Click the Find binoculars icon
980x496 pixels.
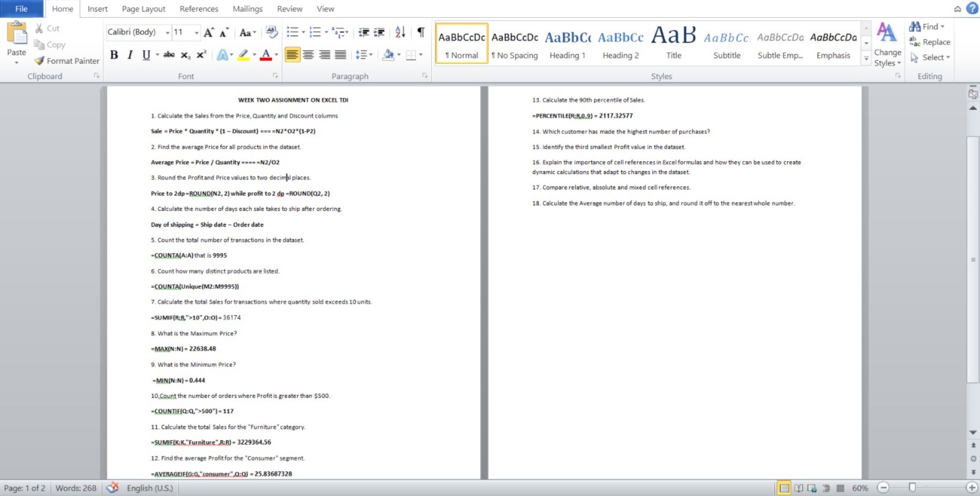[x=914, y=26]
